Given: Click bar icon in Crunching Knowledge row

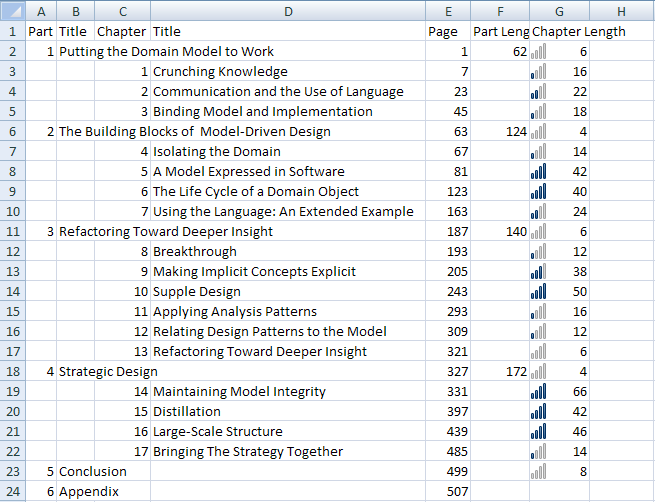Looking at the screenshot, I should point(538,71).
